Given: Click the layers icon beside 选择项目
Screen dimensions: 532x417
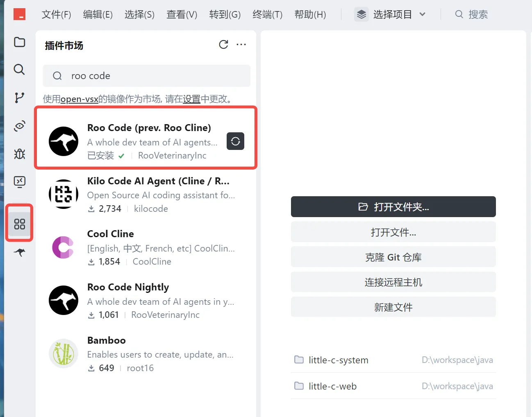Looking at the screenshot, I should [361, 14].
